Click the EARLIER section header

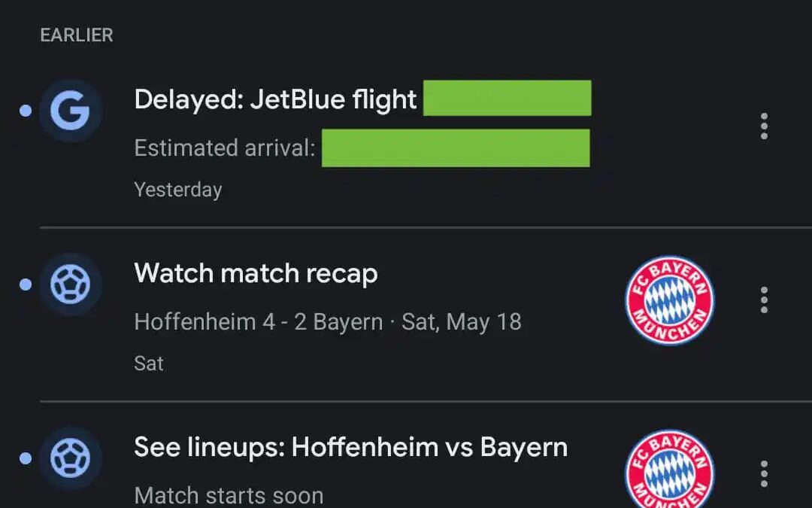tap(77, 35)
